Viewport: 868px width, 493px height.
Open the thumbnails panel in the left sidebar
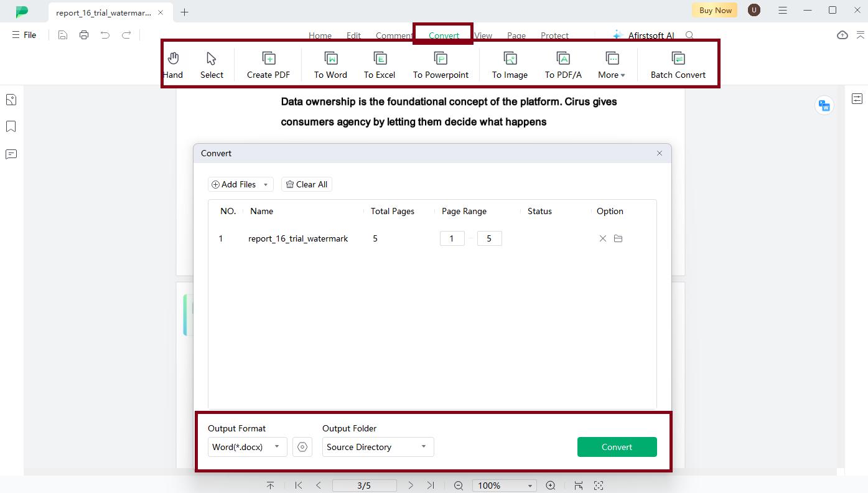click(x=11, y=100)
